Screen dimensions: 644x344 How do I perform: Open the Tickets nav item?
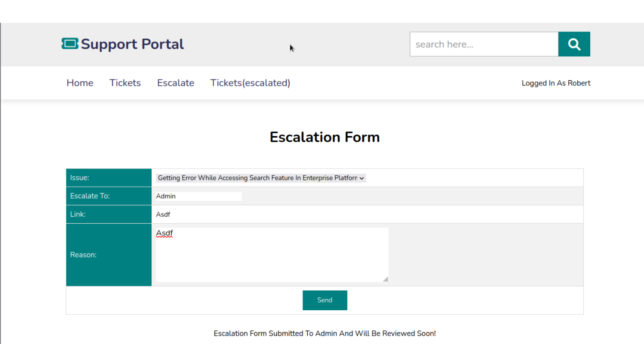pyautogui.click(x=125, y=83)
